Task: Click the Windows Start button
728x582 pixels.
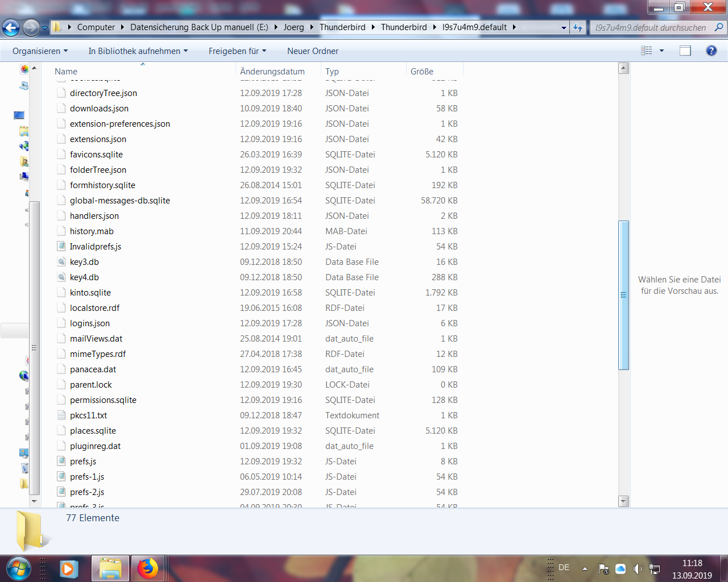Action: tap(18, 568)
